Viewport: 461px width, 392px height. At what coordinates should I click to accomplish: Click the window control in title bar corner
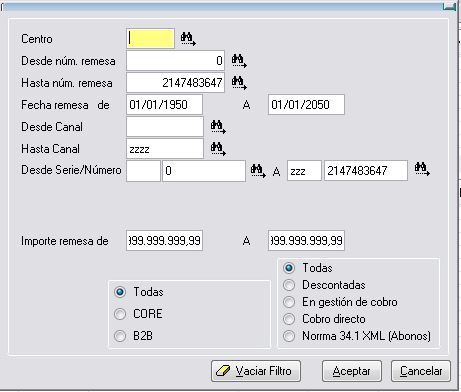click(449, 7)
